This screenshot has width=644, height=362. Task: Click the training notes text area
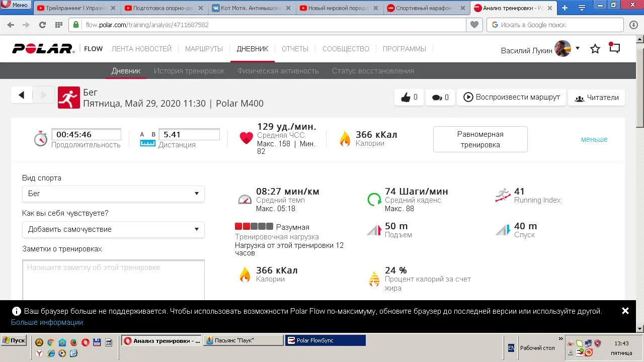click(x=113, y=280)
